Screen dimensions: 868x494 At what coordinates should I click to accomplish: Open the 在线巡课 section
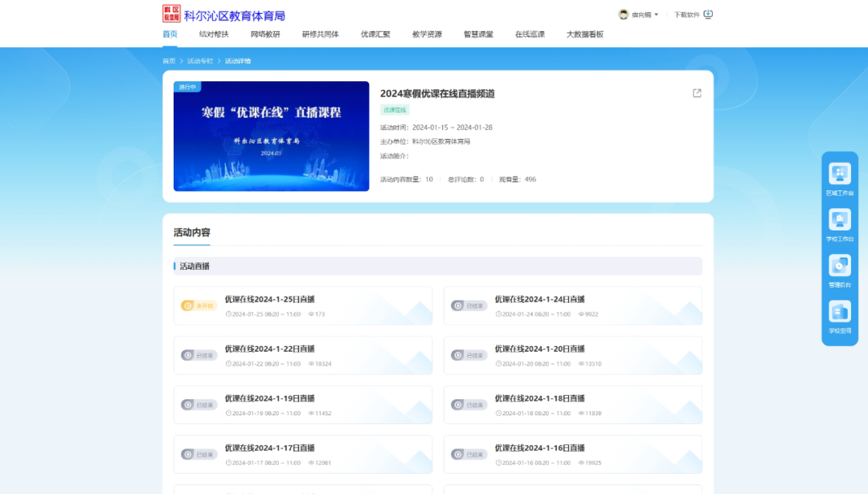531,34
